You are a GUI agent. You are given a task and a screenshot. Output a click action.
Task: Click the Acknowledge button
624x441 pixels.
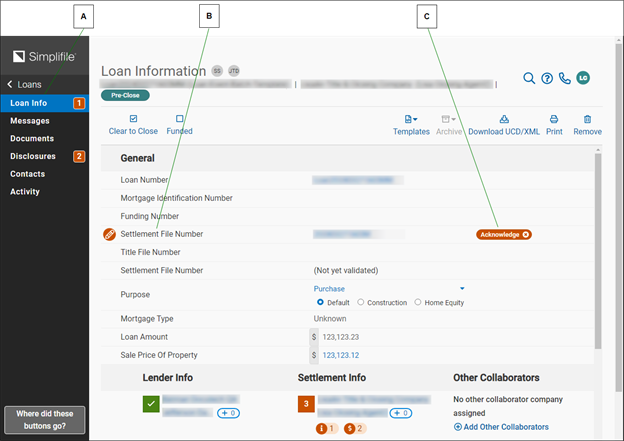(504, 234)
